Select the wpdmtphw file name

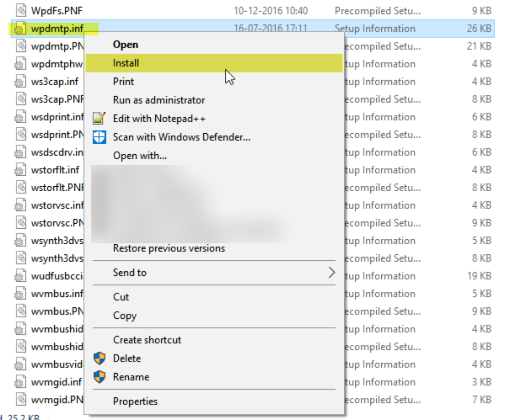[x=57, y=64]
